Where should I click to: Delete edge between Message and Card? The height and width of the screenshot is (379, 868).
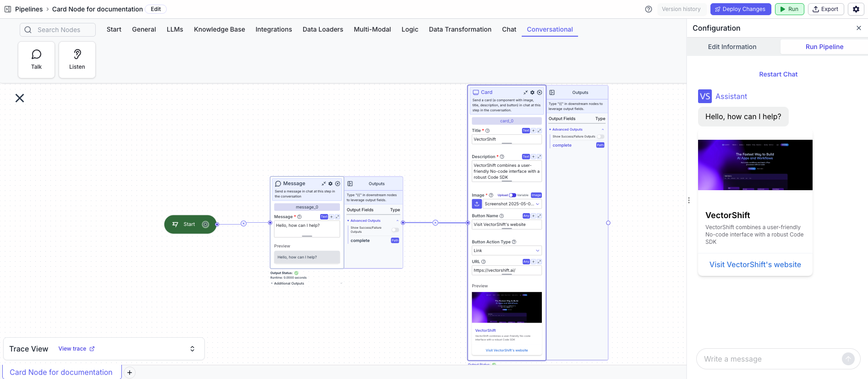click(436, 223)
